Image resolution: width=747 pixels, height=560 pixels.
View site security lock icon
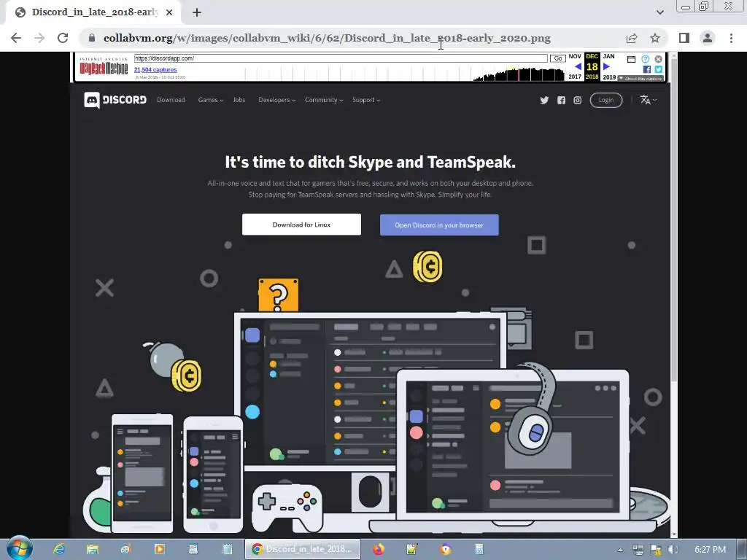click(x=92, y=38)
